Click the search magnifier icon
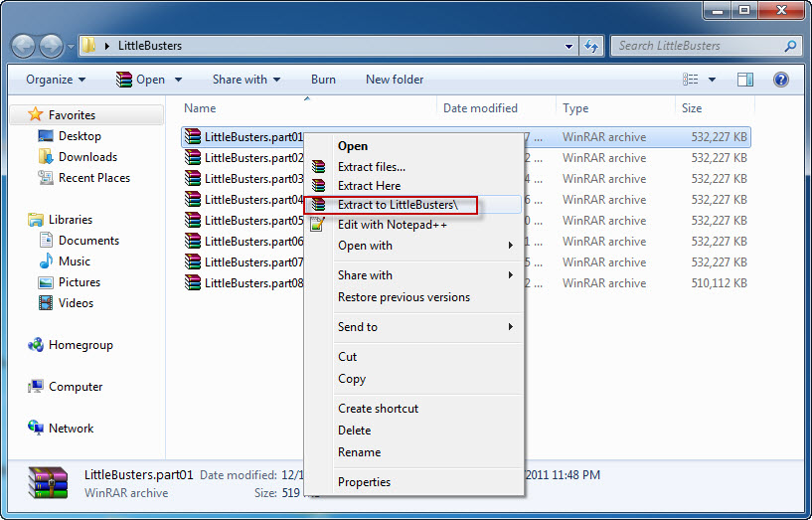 tap(790, 46)
